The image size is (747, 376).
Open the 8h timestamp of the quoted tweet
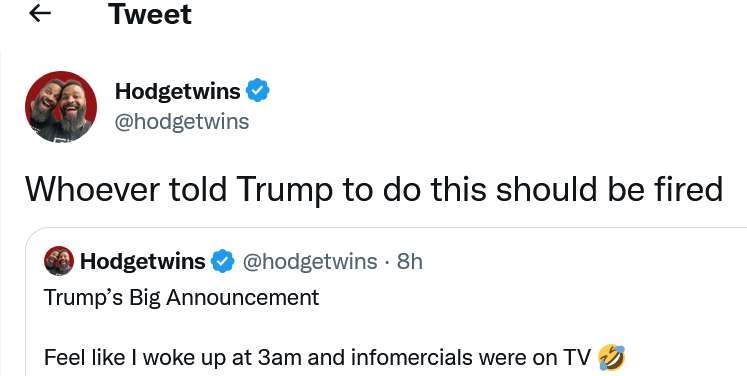(410, 261)
